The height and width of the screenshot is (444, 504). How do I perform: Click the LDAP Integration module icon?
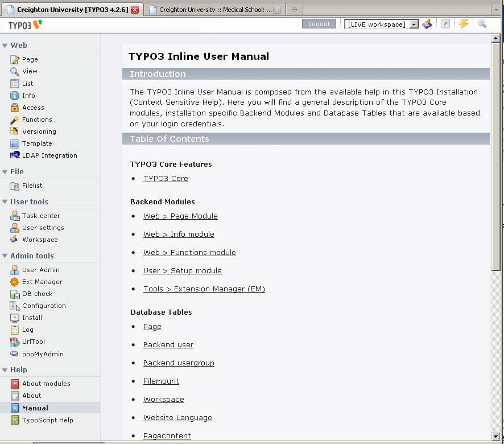(x=15, y=155)
